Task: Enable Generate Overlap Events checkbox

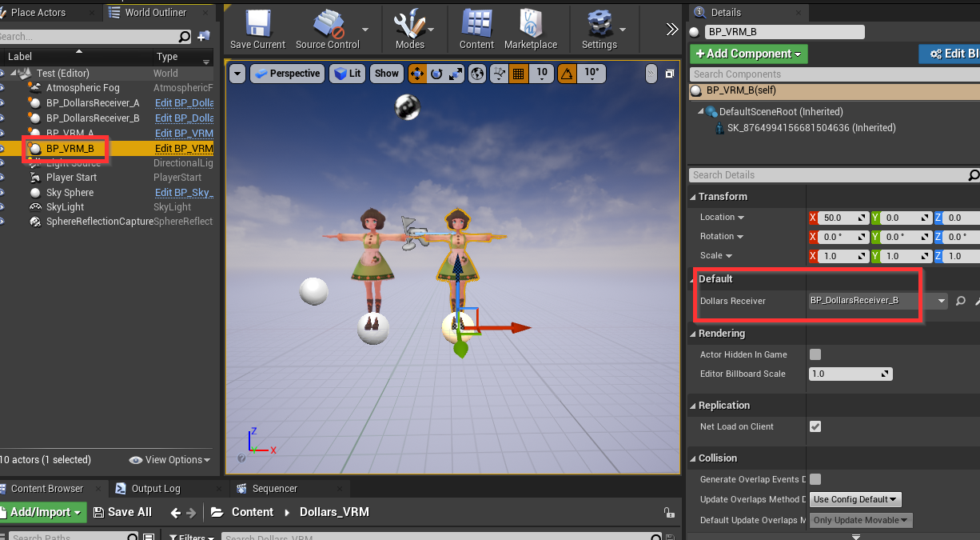Action: point(815,479)
